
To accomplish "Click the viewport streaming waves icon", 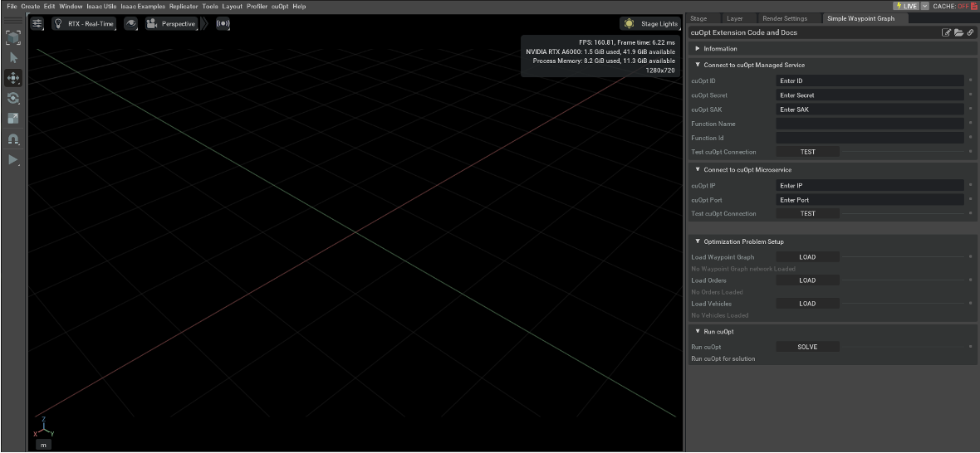I will click(x=223, y=24).
